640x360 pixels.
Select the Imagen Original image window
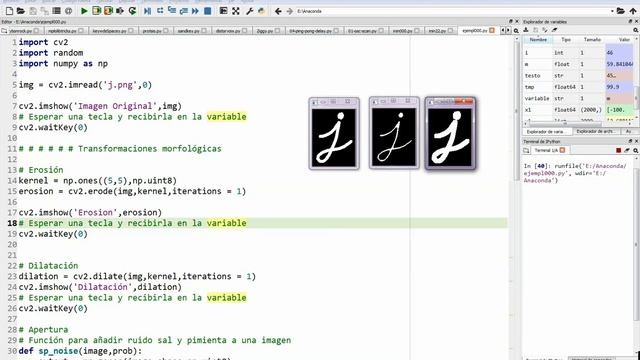334,133
